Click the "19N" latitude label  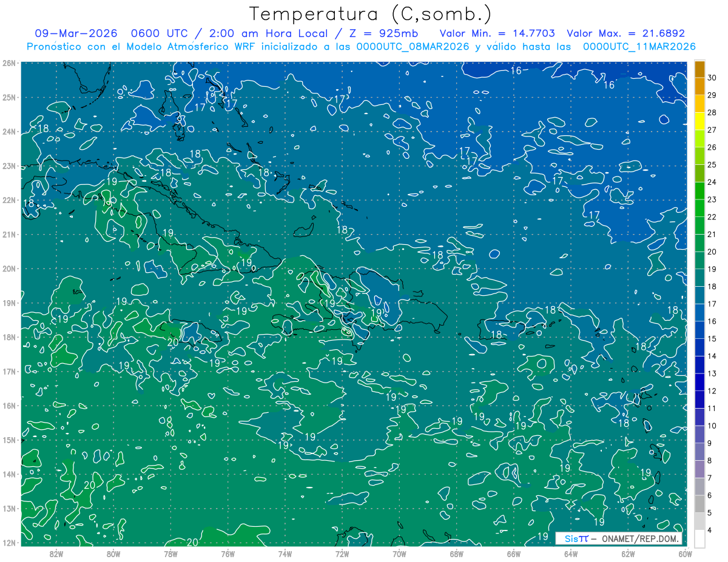point(9,303)
